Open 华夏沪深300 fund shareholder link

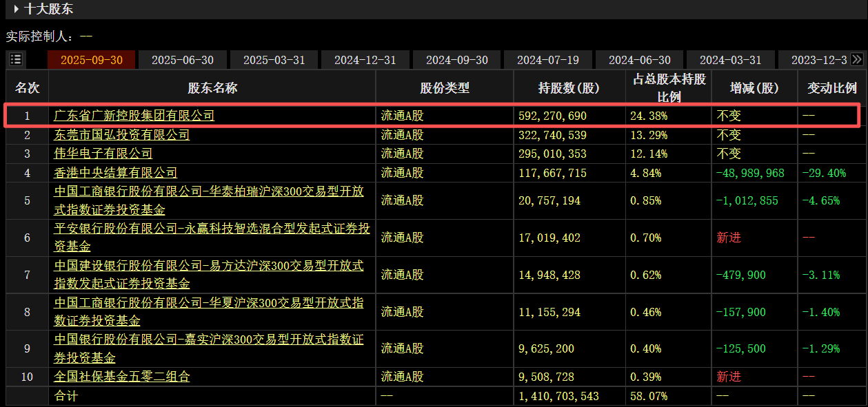click(x=209, y=311)
